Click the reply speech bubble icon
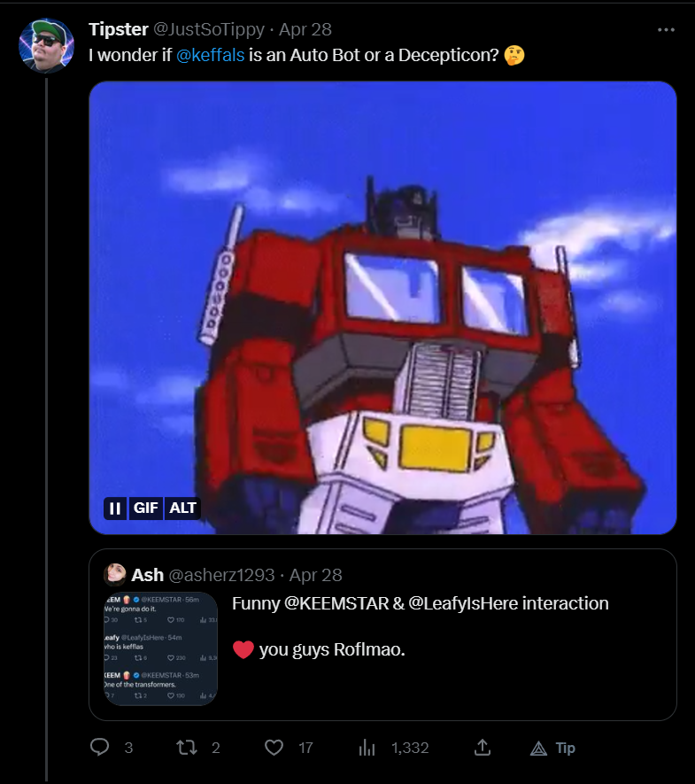Image resolution: width=695 pixels, height=784 pixels. point(99,747)
